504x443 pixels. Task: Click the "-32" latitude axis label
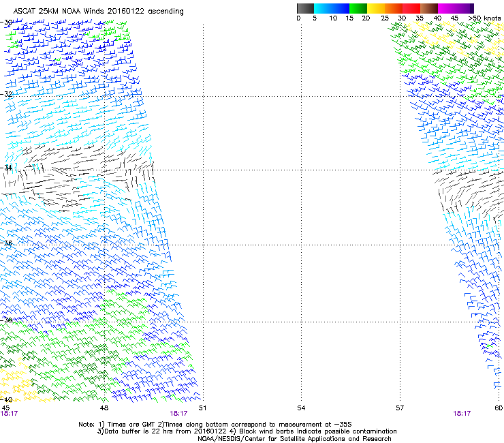[x=6, y=94]
